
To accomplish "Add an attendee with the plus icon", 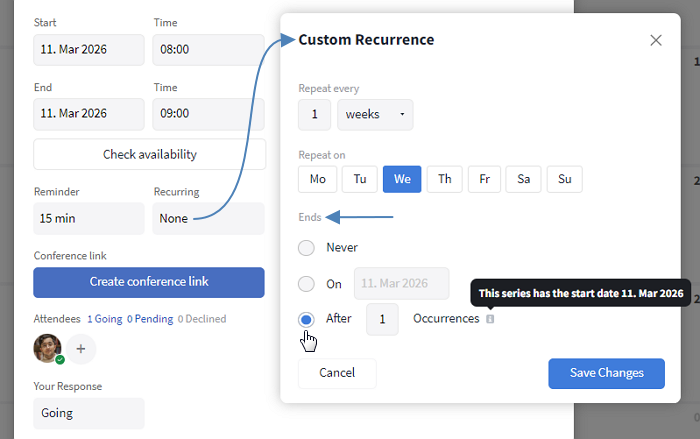I will point(81,349).
